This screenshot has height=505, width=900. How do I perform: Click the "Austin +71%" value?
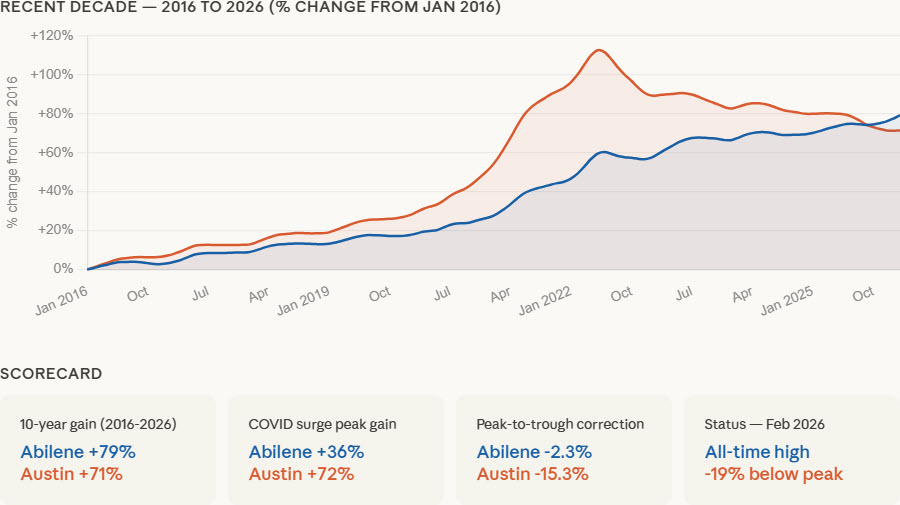(x=72, y=474)
